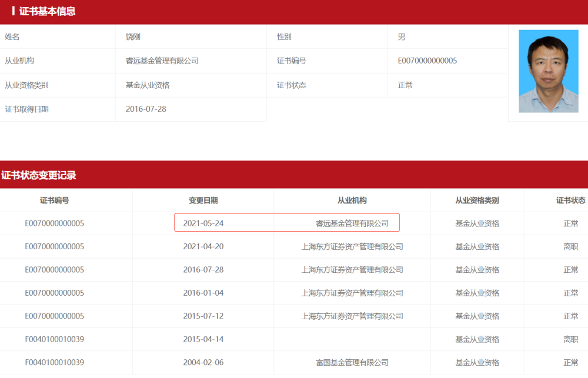Click the 正常 status in the 2021-05-24 row

[571, 223]
